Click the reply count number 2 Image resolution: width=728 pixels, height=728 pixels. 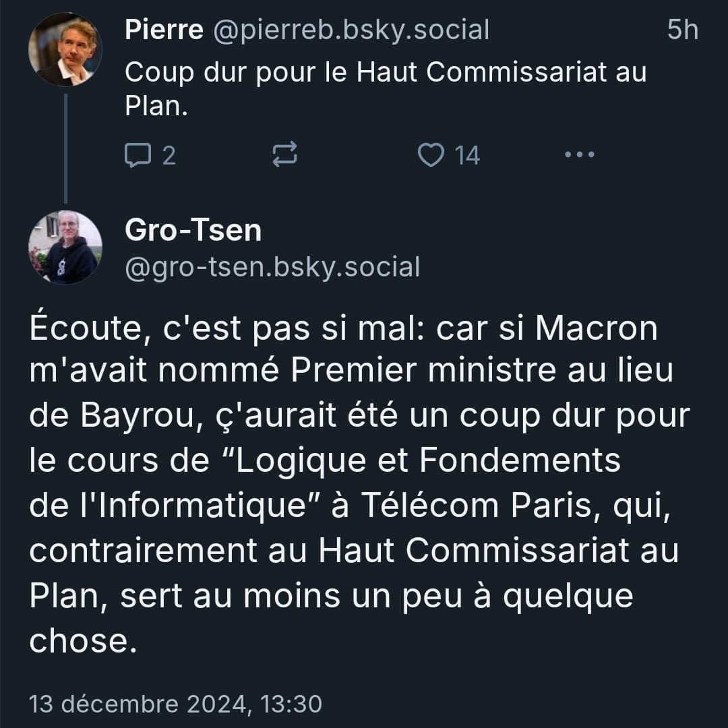(x=169, y=156)
